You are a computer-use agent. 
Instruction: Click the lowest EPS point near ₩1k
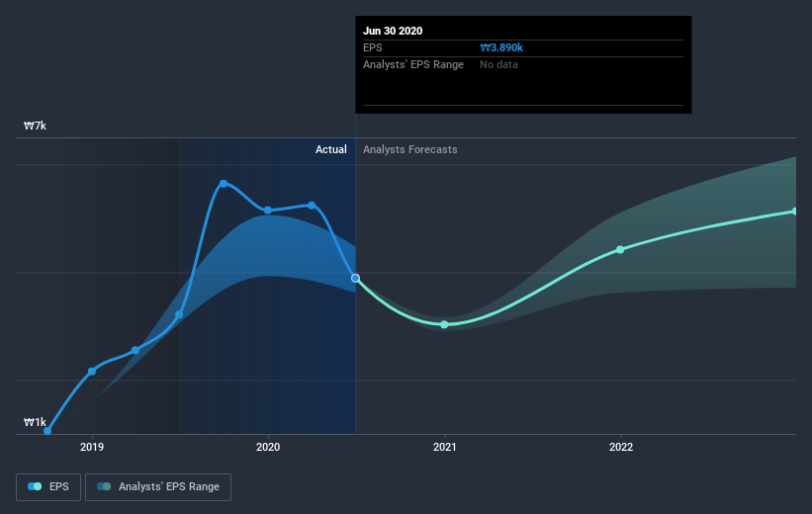click(x=47, y=431)
